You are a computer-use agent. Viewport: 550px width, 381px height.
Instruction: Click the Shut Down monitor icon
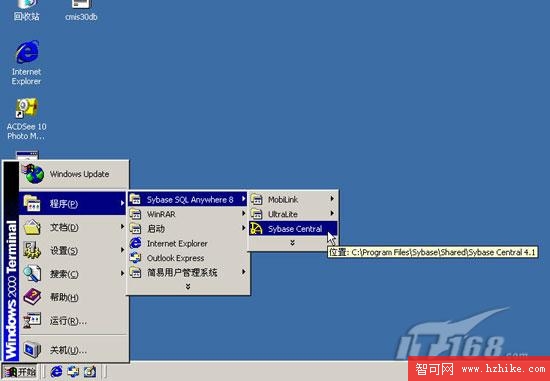click(x=32, y=349)
